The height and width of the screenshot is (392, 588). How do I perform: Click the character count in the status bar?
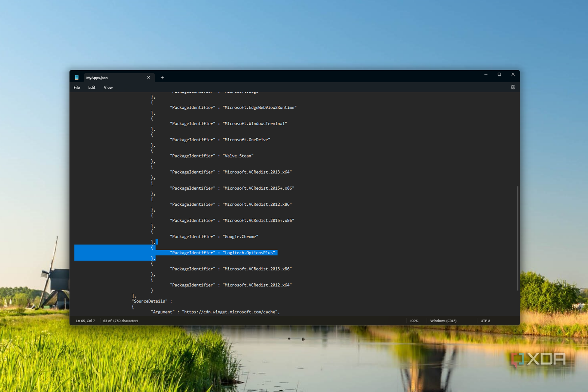(x=120, y=320)
